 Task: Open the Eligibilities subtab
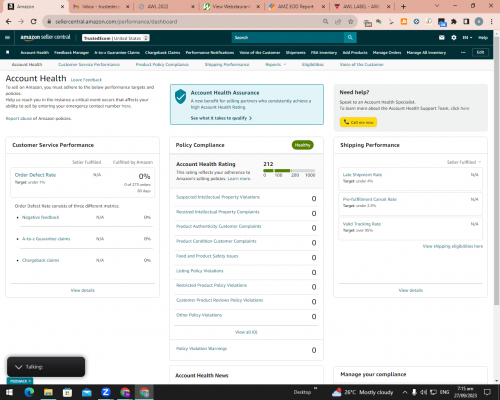click(x=313, y=64)
